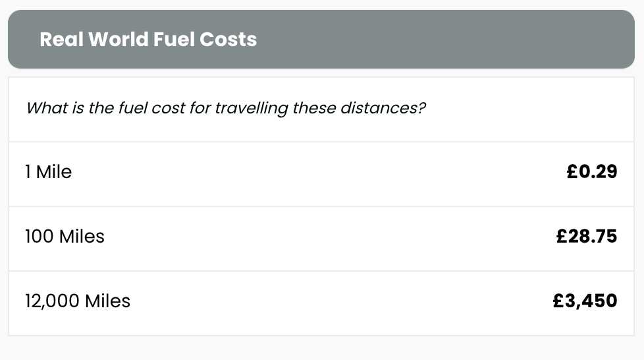The width and height of the screenshot is (644, 360).
Task: Click the word "Mile" in the first row
Action: [x=54, y=172]
